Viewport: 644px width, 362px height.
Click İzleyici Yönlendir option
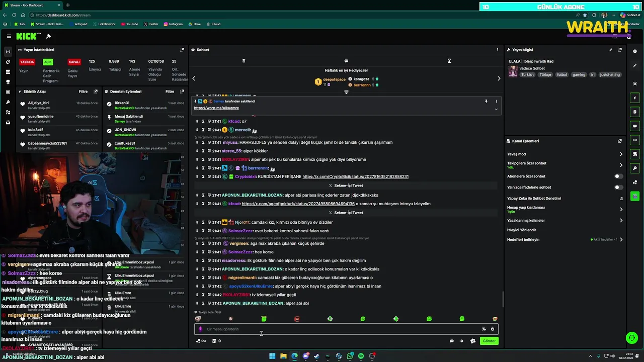tap(522, 230)
